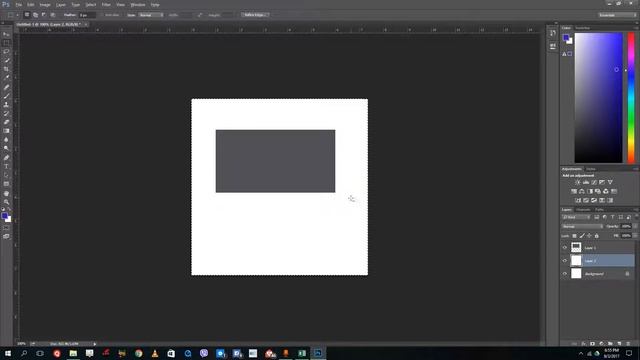
Task: Toggle filter for type layers
Action: [x=613, y=217]
